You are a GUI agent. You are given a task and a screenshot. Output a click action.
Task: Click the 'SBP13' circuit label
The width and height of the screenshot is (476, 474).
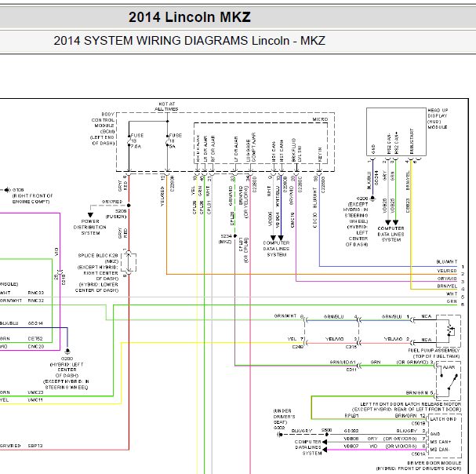click(35, 446)
